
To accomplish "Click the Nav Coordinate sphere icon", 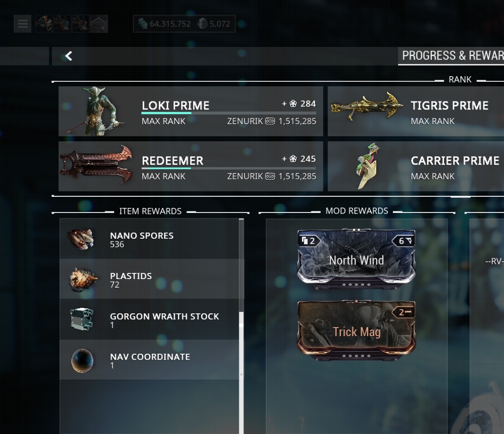I will pyautogui.click(x=82, y=360).
